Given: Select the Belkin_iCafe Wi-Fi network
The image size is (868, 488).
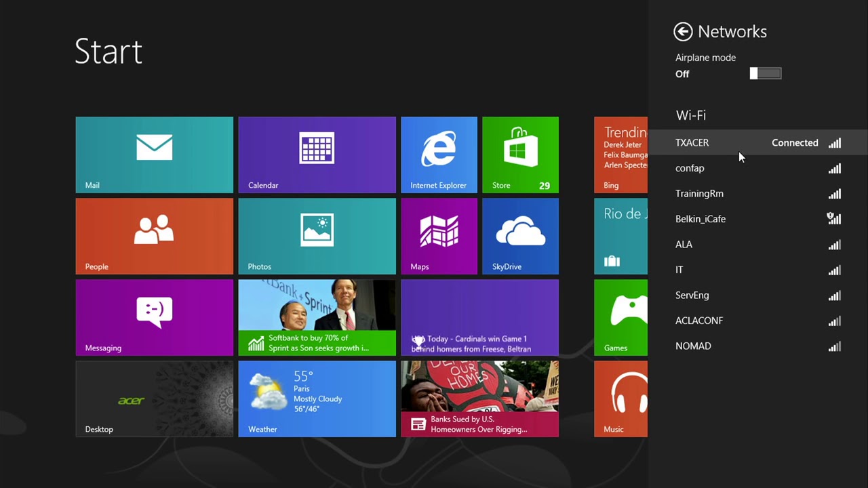Looking at the screenshot, I should click(758, 219).
